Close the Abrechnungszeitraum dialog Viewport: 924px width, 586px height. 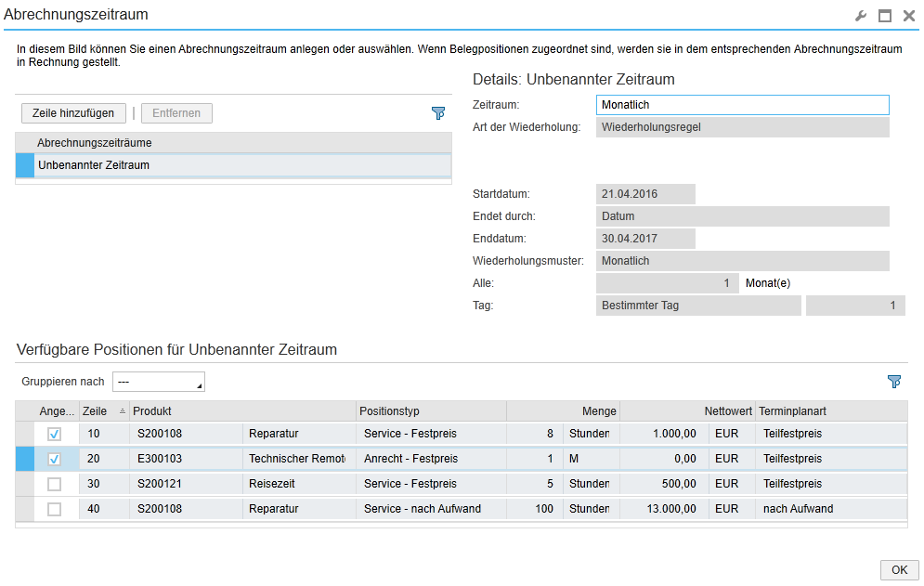coord(909,16)
